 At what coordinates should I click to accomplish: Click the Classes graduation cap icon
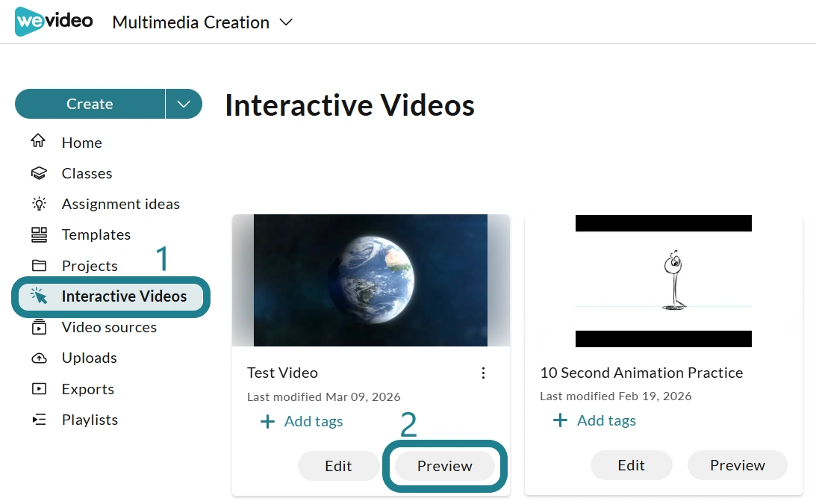click(39, 173)
